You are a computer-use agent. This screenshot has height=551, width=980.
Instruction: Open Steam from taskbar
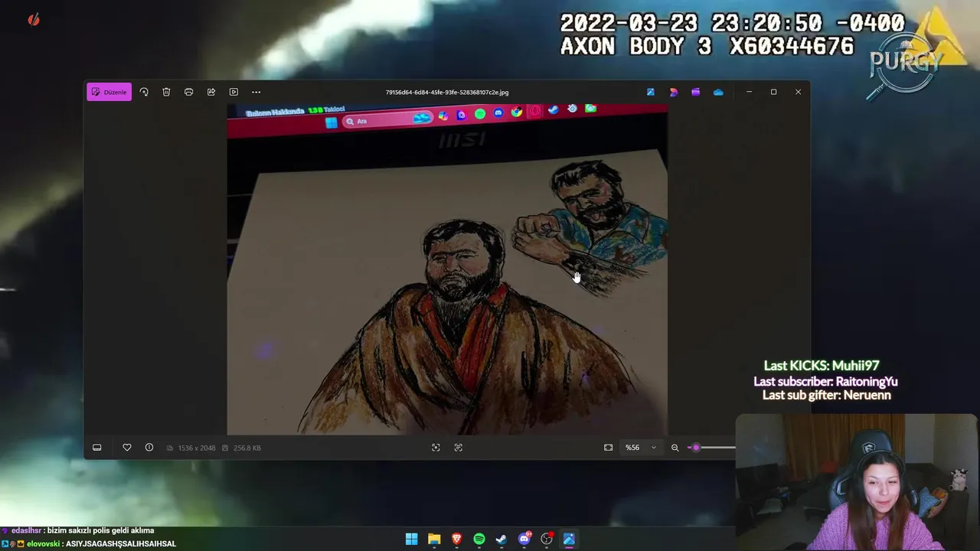click(x=501, y=539)
